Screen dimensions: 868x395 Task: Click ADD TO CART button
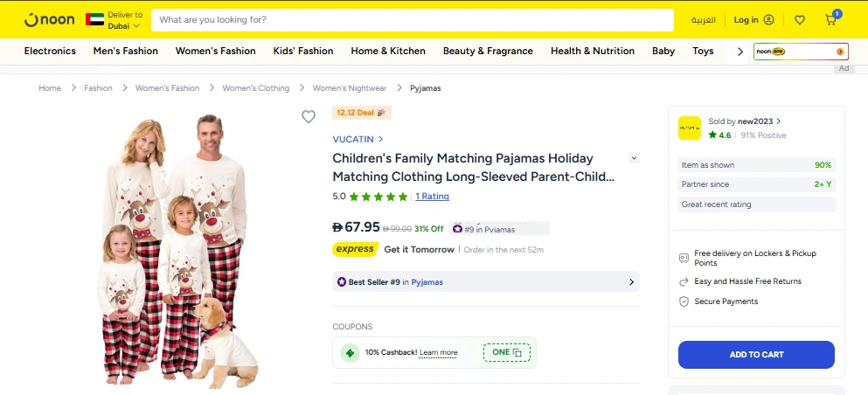tap(756, 354)
